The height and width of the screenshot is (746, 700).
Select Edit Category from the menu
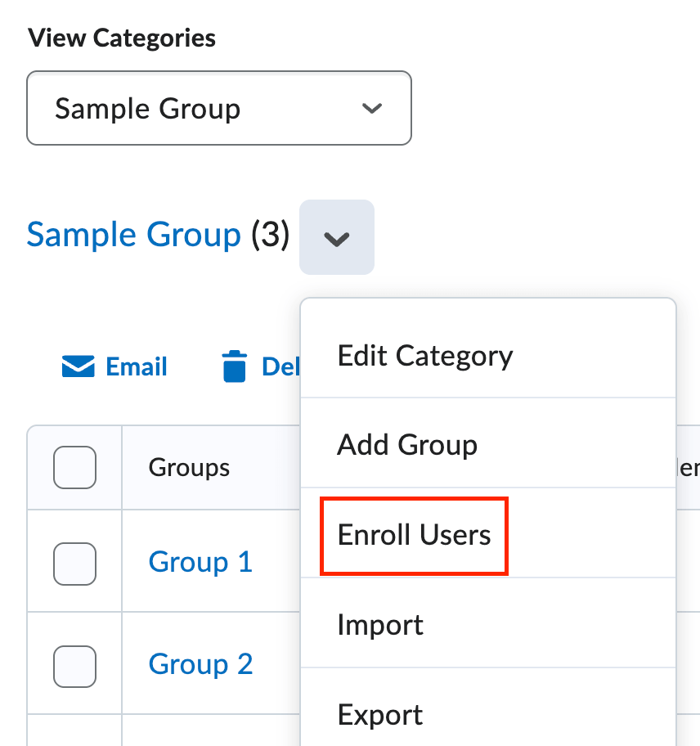click(x=424, y=355)
